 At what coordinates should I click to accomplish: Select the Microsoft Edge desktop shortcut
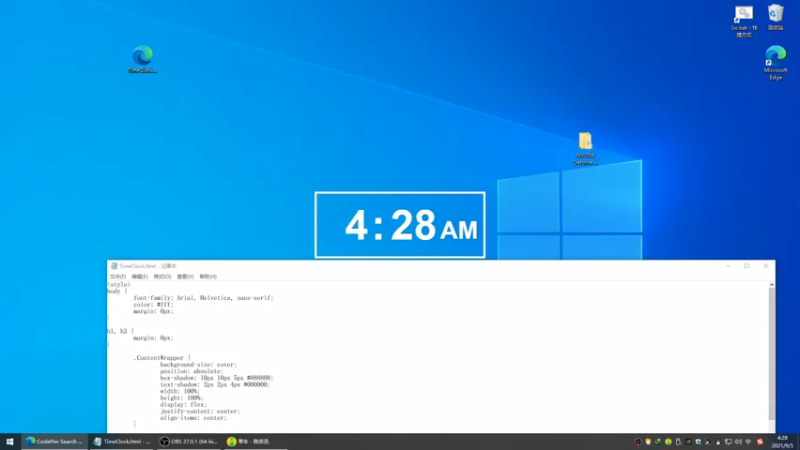(x=776, y=63)
